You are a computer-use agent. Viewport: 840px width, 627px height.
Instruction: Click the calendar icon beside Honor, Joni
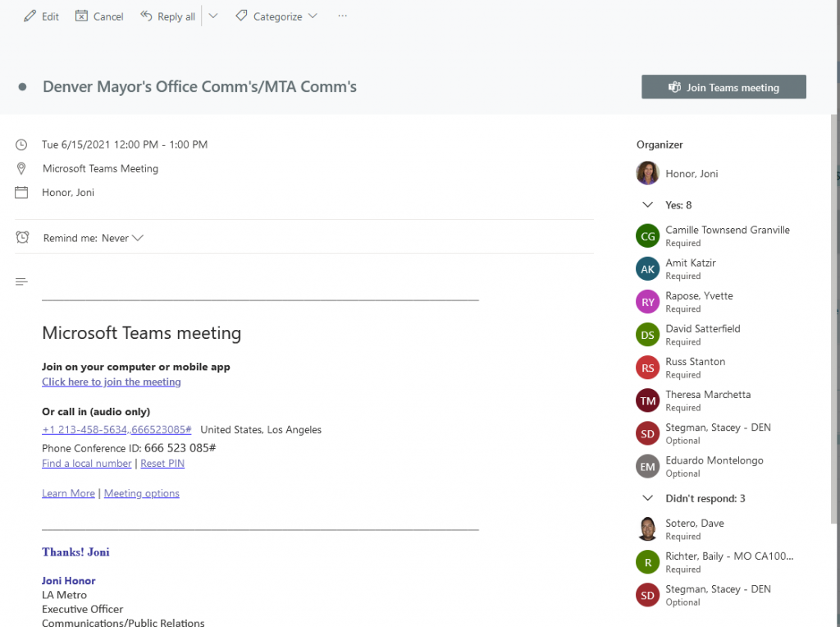(x=21, y=192)
